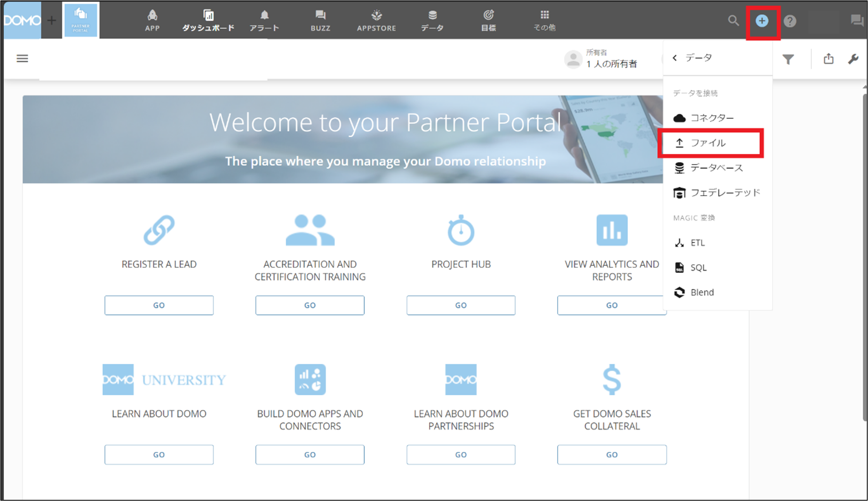868x501 pixels.
Task: Click the Domo University logo
Action: coord(164,379)
